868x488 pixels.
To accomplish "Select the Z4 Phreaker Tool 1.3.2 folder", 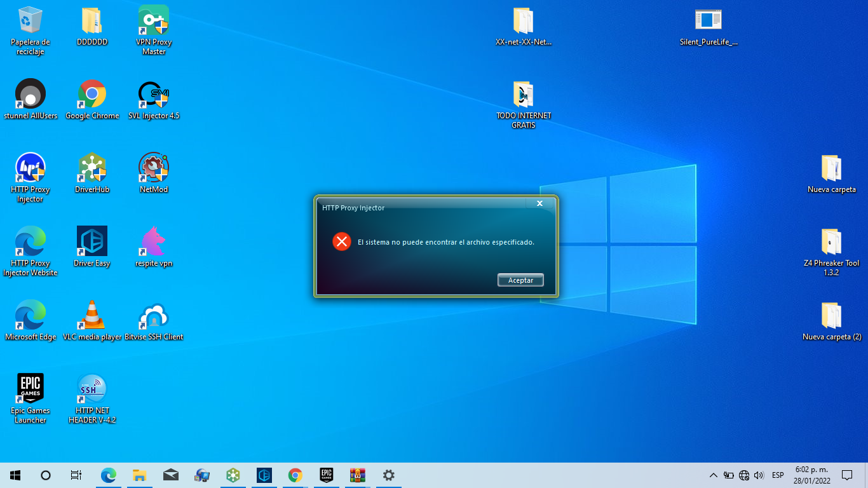I will click(831, 252).
